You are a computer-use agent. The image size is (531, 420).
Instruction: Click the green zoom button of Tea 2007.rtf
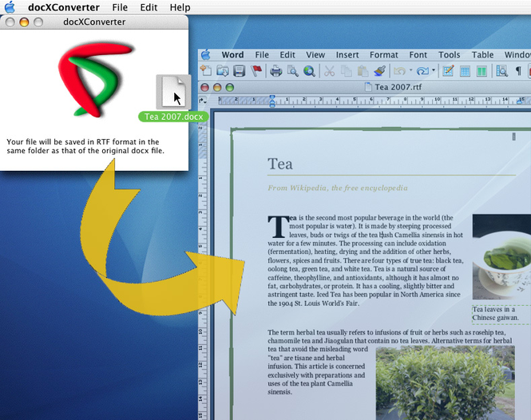click(230, 87)
